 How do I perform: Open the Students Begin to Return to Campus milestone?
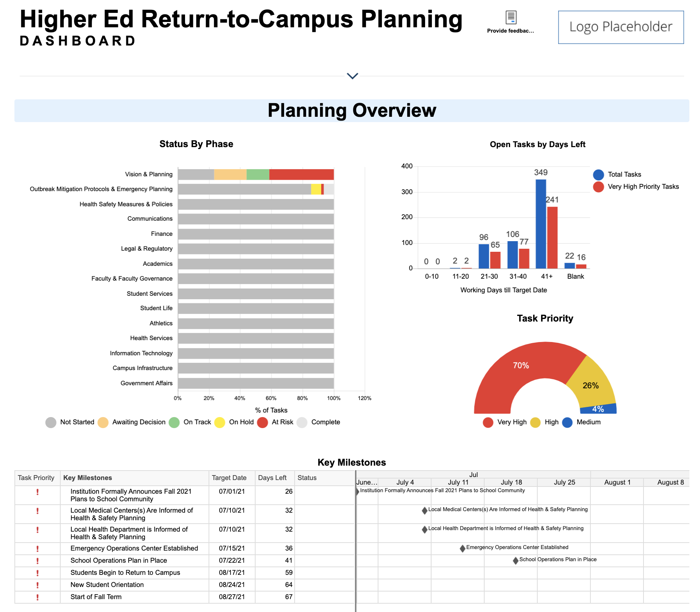[x=125, y=573]
